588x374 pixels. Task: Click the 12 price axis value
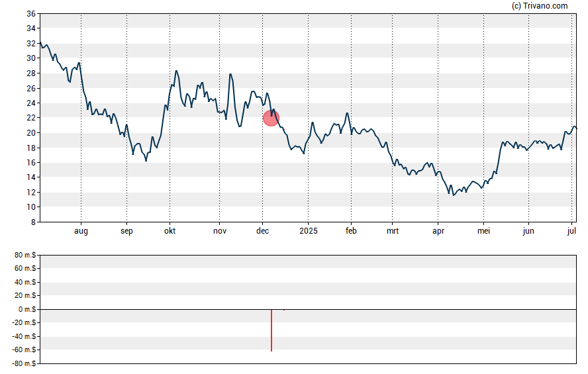[30, 193]
